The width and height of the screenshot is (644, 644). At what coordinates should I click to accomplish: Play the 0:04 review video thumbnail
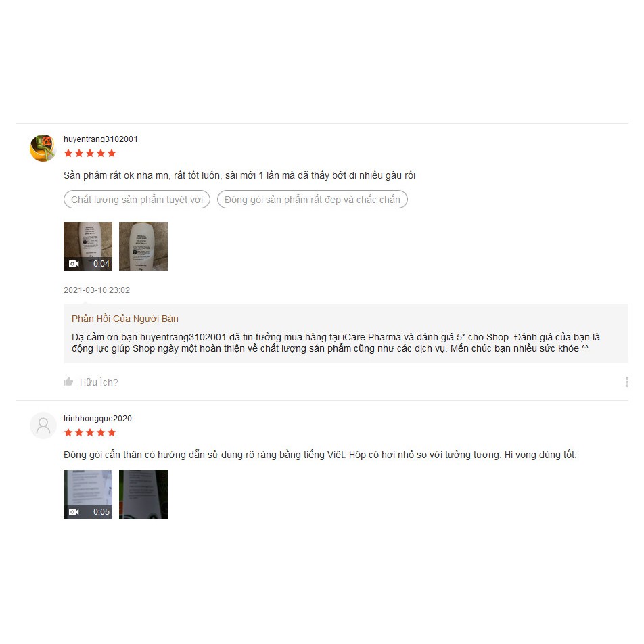click(x=88, y=246)
